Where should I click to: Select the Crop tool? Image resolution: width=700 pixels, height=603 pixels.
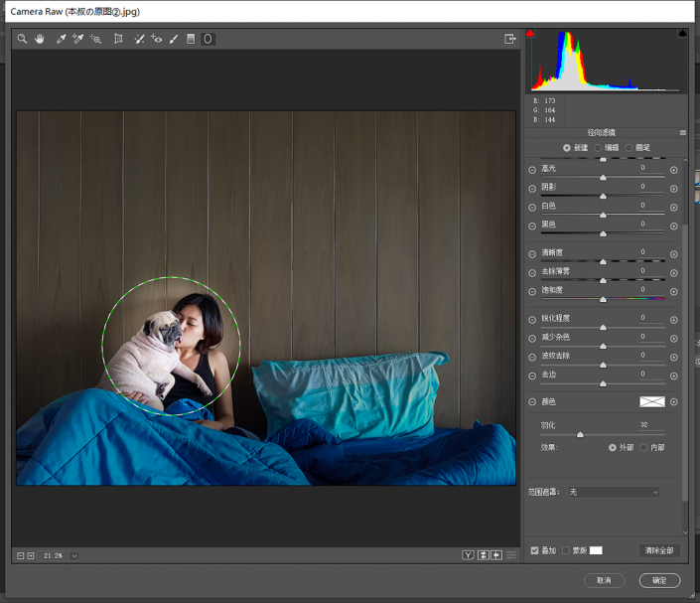[x=118, y=39]
